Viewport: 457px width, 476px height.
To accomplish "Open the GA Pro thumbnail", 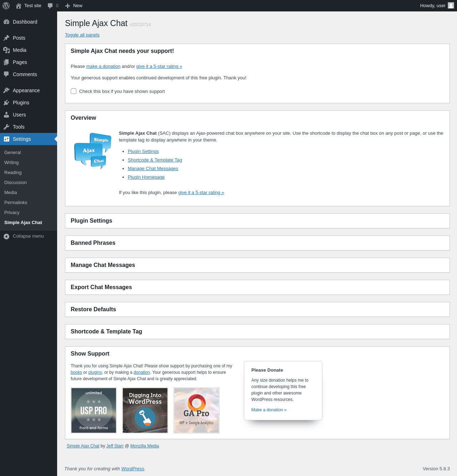I will (197, 411).
